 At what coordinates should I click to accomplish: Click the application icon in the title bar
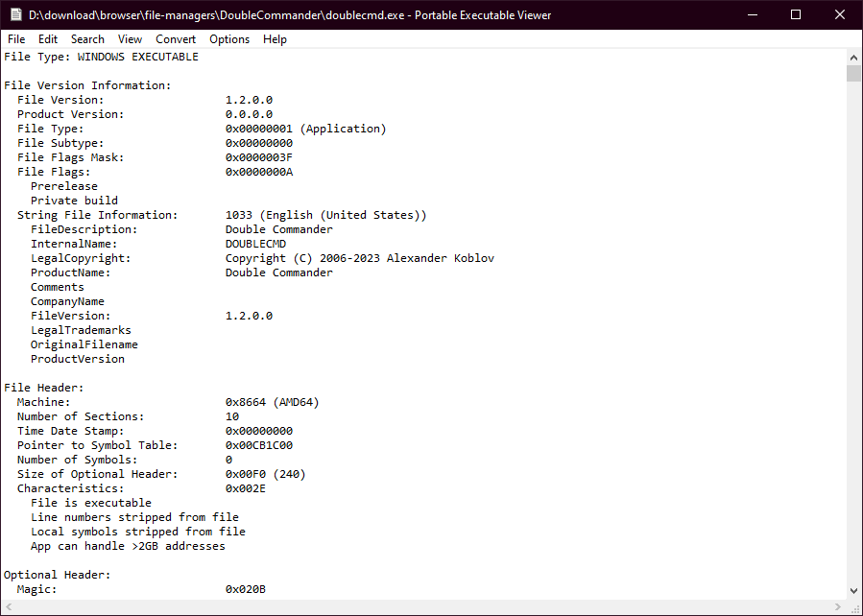pos(14,15)
